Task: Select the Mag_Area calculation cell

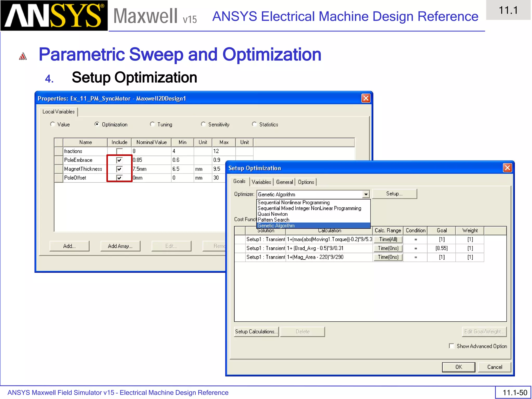Action: pyautogui.click(x=329, y=257)
